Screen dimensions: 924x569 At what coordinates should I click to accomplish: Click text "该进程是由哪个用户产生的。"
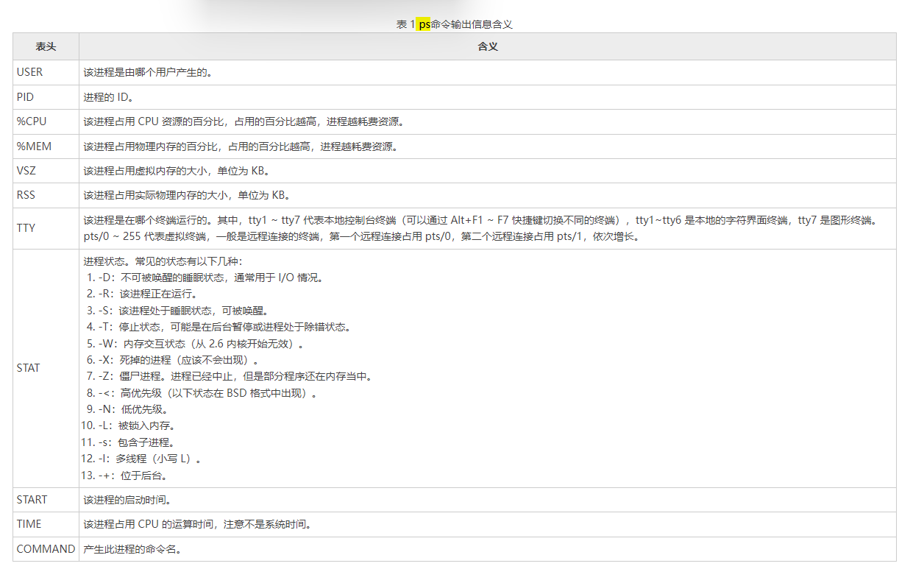click(148, 72)
